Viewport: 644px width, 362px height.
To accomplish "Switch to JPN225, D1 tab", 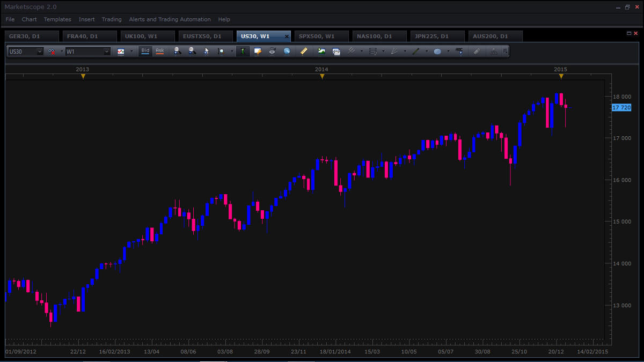I will [437, 36].
